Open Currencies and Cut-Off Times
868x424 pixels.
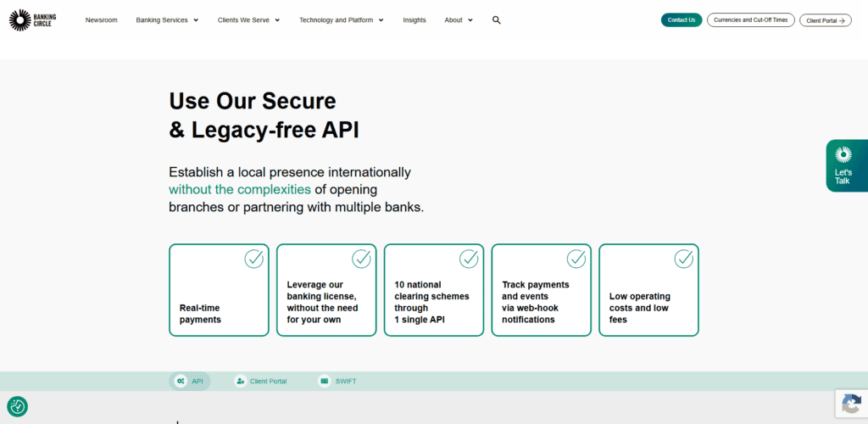point(751,20)
